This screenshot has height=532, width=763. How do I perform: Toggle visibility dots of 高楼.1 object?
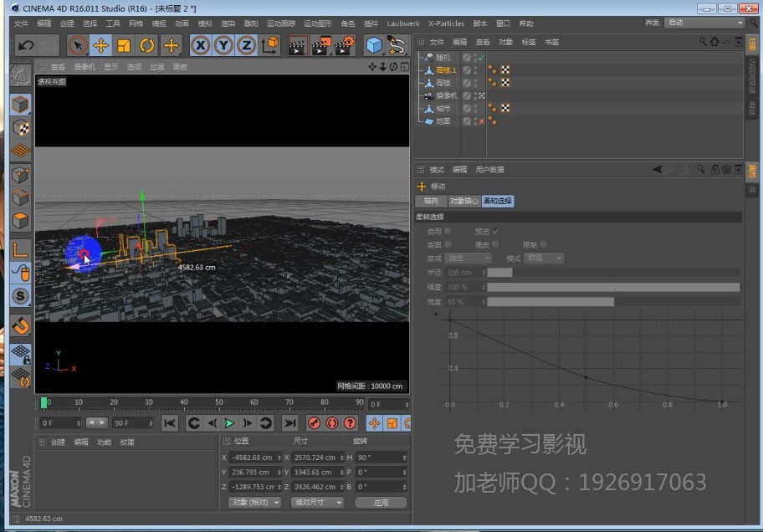(475, 70)
